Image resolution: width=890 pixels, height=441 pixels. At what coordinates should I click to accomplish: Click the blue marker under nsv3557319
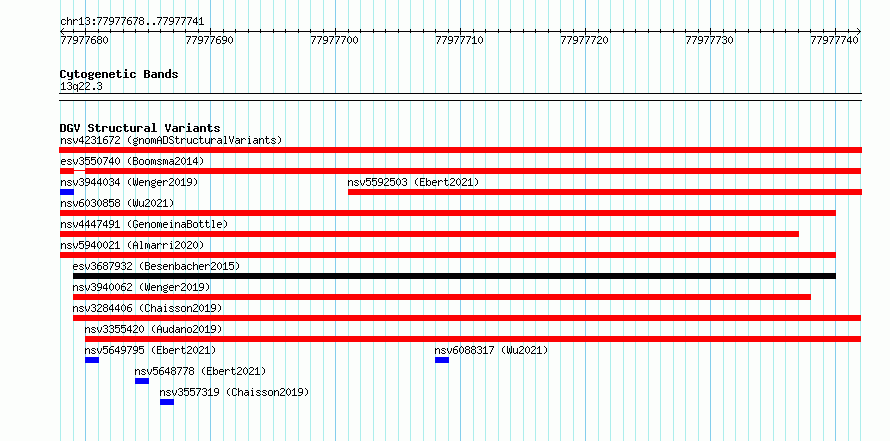(x=167, y=402)
